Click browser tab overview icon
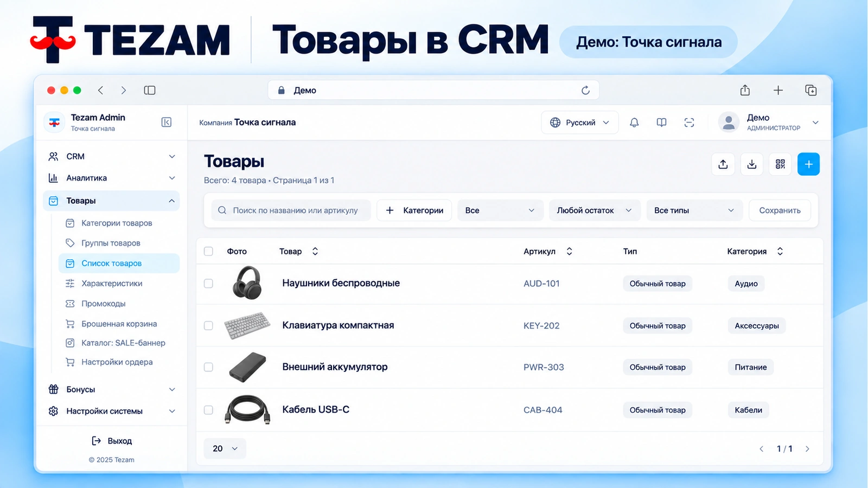The image size is (868, 488). (811, 90)
